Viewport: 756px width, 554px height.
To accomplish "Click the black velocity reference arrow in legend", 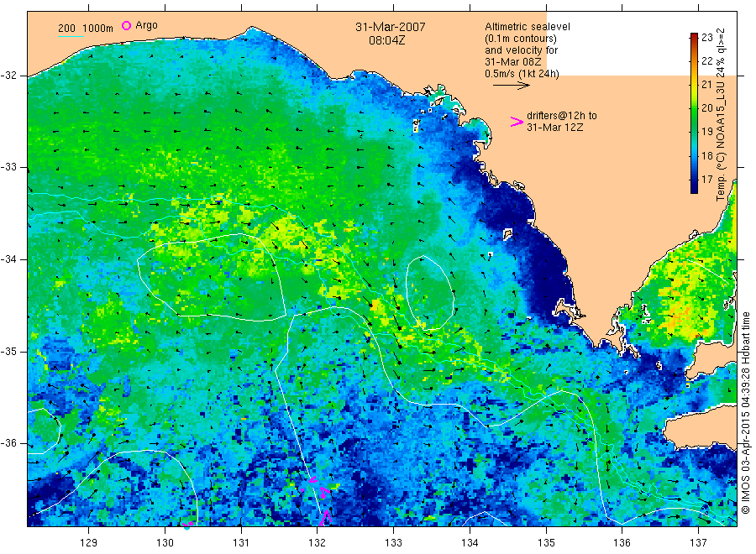I will point(511,86).
